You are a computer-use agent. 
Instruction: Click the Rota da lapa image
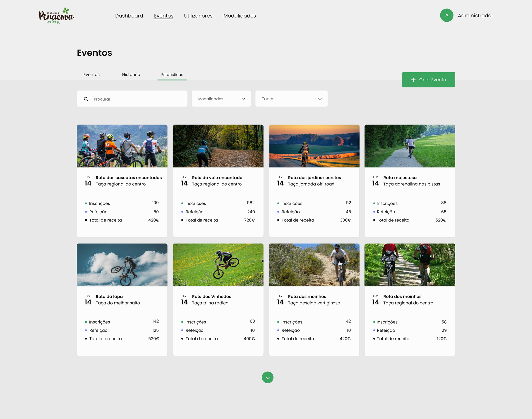tap(122, 265)
